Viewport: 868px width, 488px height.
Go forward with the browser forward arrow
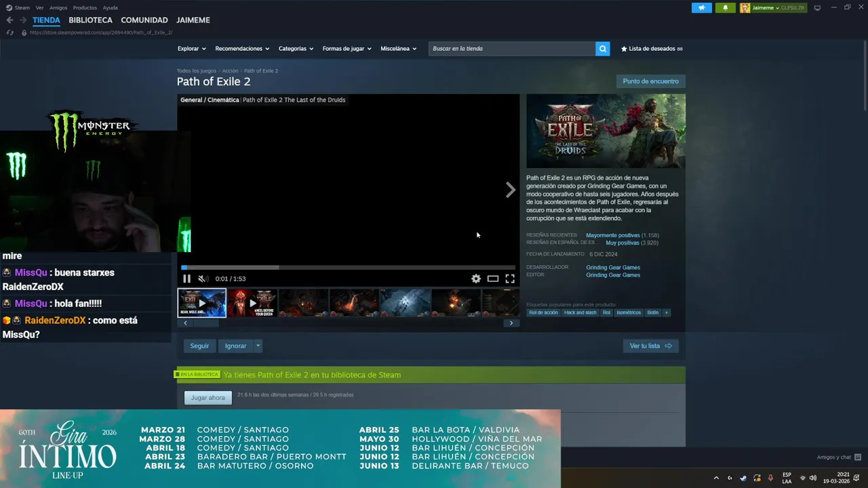[x=23, y=20]
